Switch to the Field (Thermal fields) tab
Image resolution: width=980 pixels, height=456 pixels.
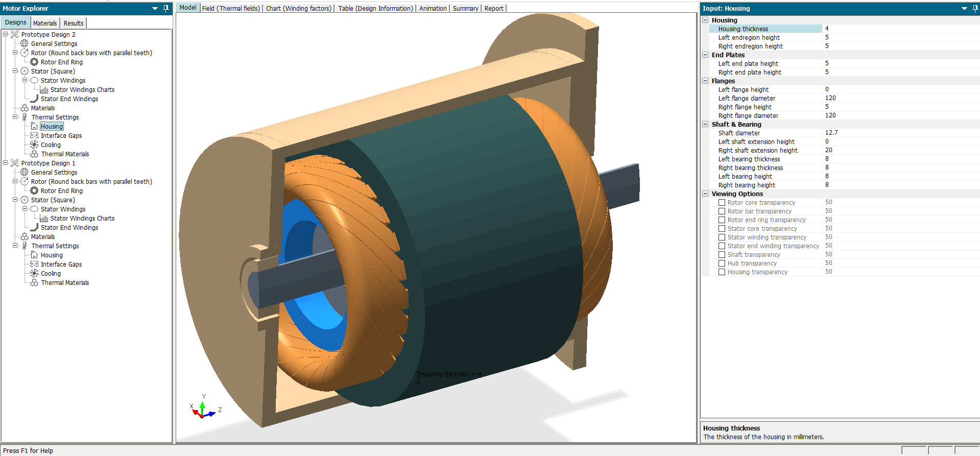tap(231, 8)
